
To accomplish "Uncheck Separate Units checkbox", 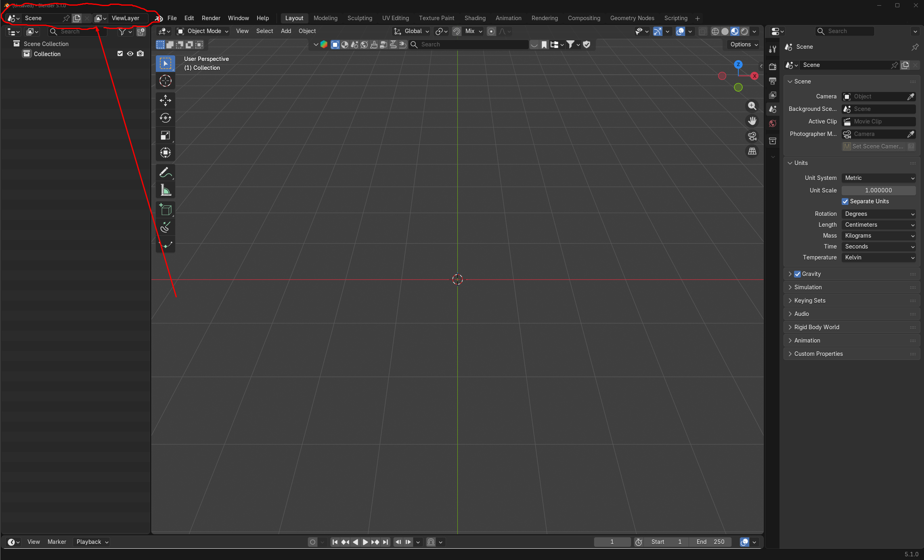I will (x=845, y=201).
